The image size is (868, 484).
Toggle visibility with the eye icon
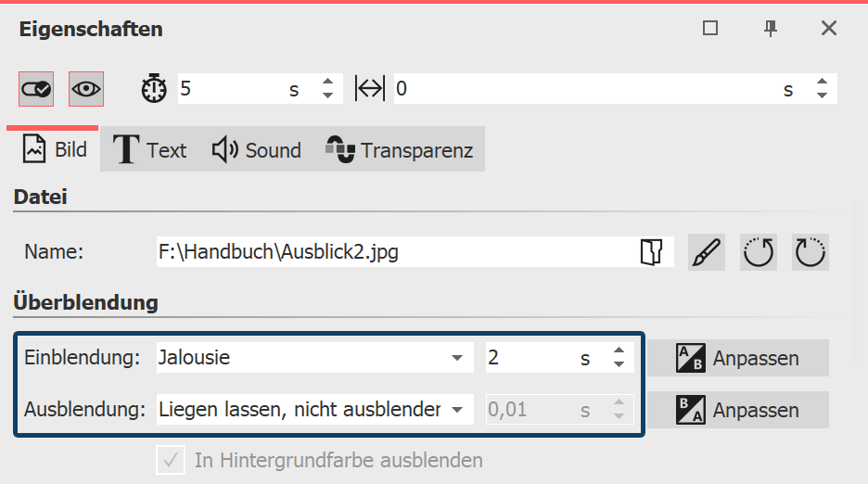coord(86,89)
